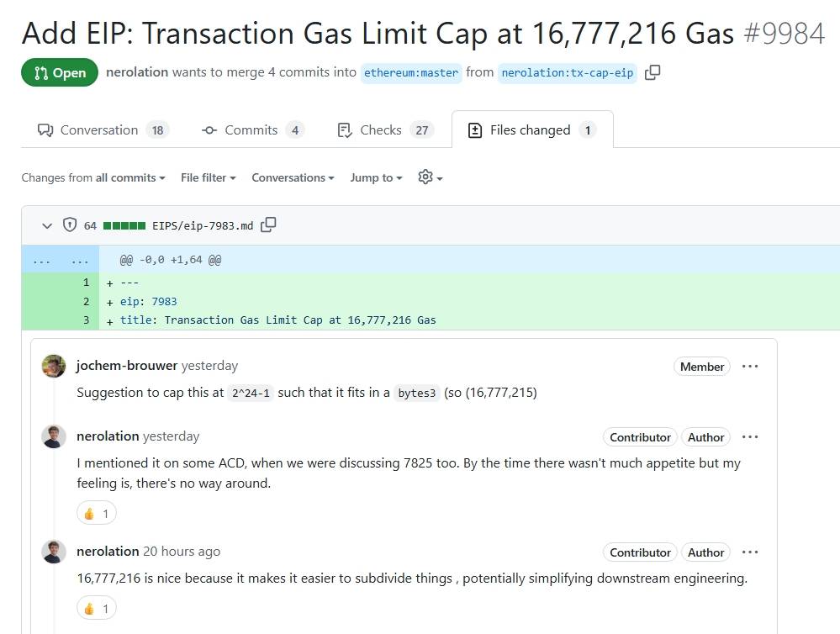Open options menu on jochem-brouwer's comment

(x=749, y=367)
